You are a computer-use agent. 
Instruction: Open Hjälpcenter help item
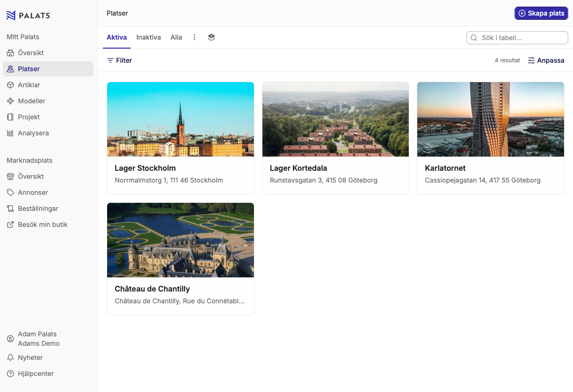pyautogui.click(x=35, y=374)
